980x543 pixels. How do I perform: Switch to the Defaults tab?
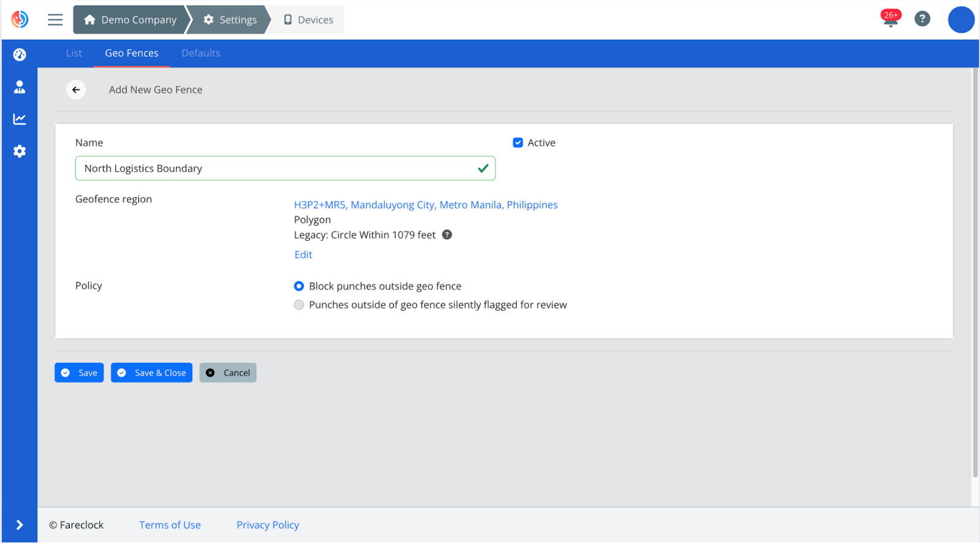click(200, 53)
